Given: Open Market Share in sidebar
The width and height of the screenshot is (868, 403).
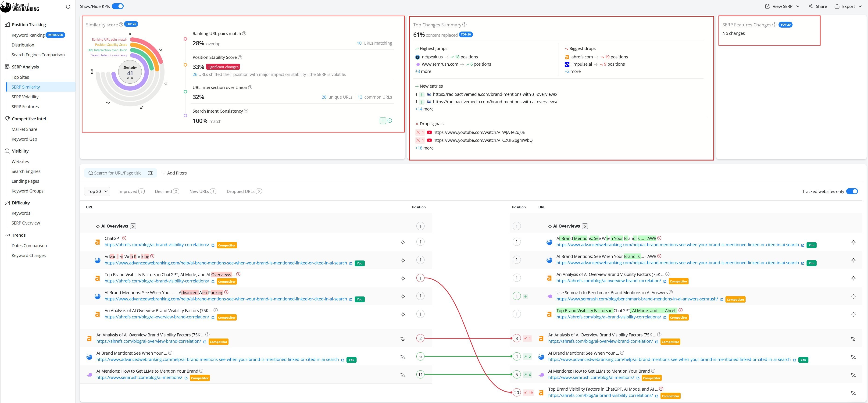Looking at the screenshot, I should point(24,129).
